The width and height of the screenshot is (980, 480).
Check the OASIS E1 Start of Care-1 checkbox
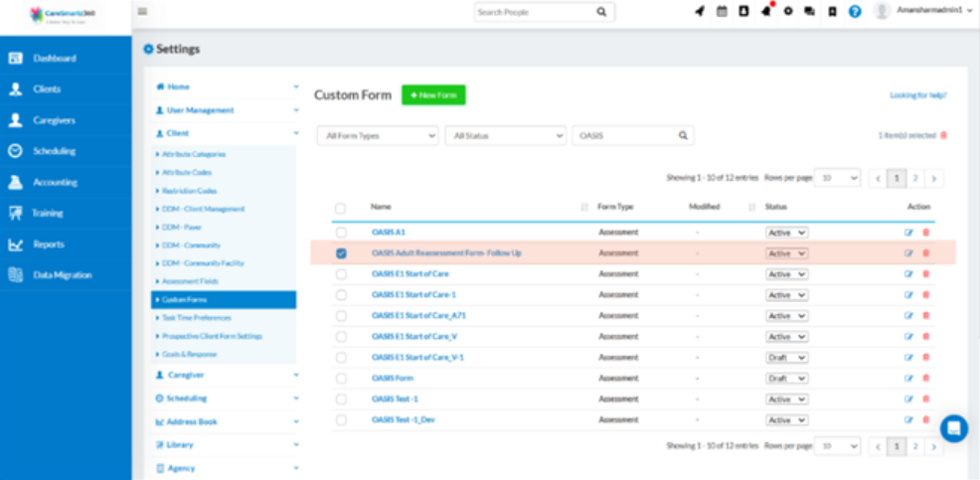tap(341, 295)
